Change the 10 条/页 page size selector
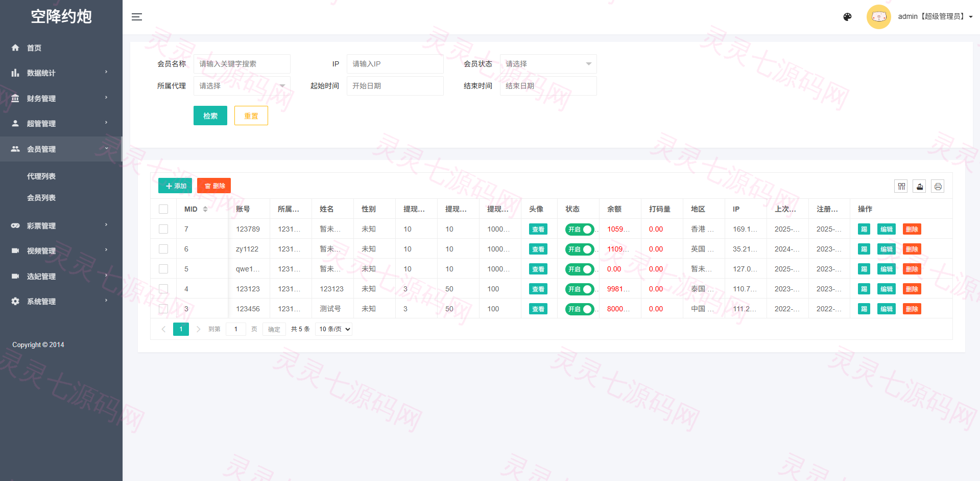 (333, 329)
